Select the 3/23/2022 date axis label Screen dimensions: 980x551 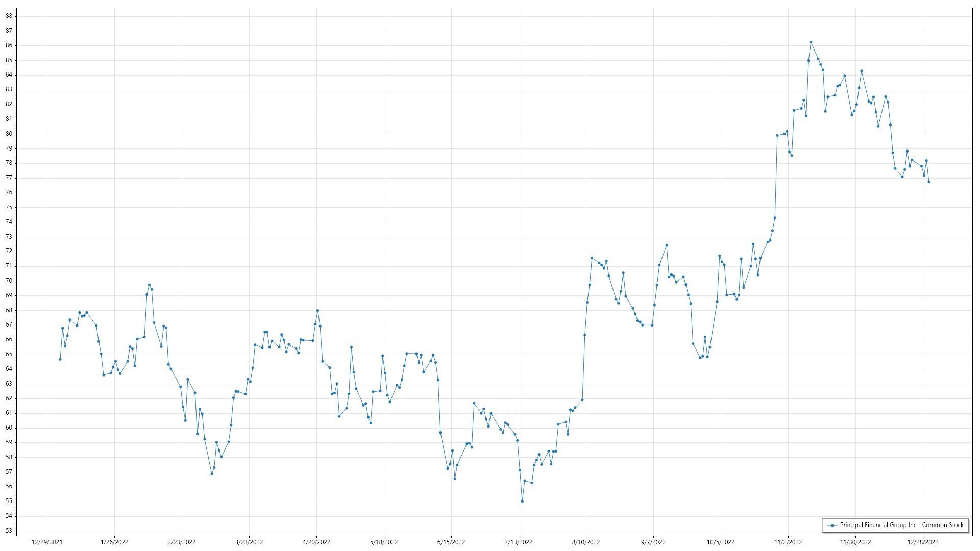point(249,542)
